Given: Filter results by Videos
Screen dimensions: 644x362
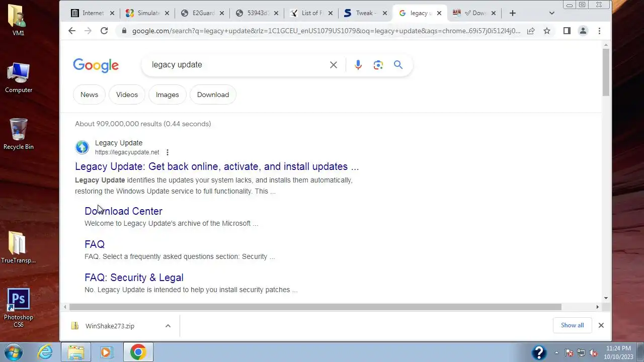Looking at the screenshot, I should pyautogui.click(x=127, y=95).
